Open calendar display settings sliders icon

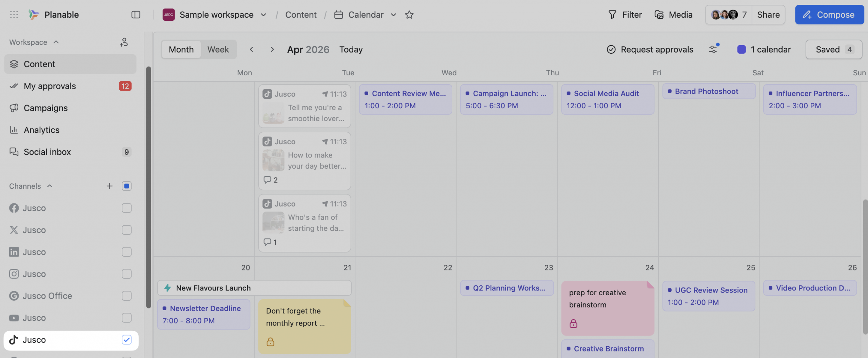point(713,49)
